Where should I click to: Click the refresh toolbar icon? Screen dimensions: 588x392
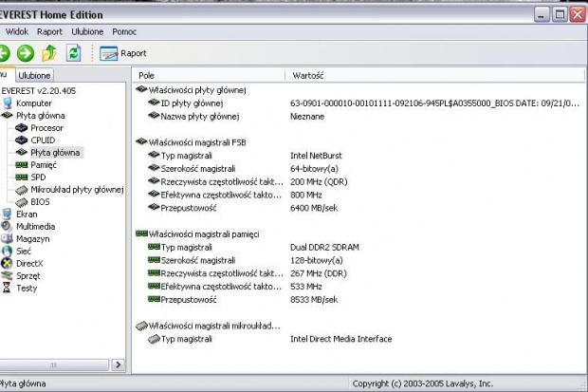[x=70, y=53]
